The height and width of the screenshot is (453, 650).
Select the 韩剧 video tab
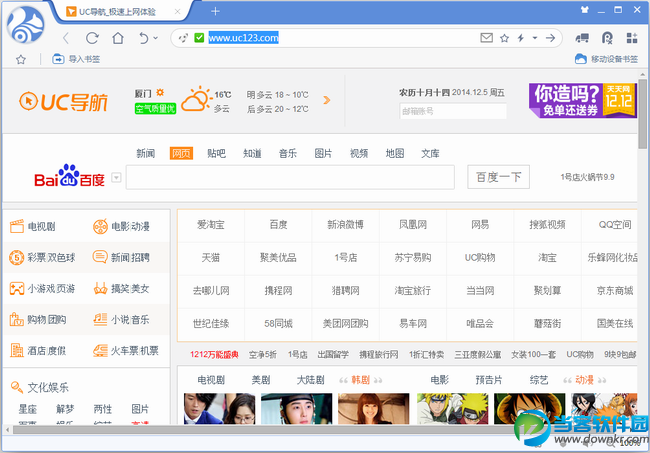(x=361, y=380)
